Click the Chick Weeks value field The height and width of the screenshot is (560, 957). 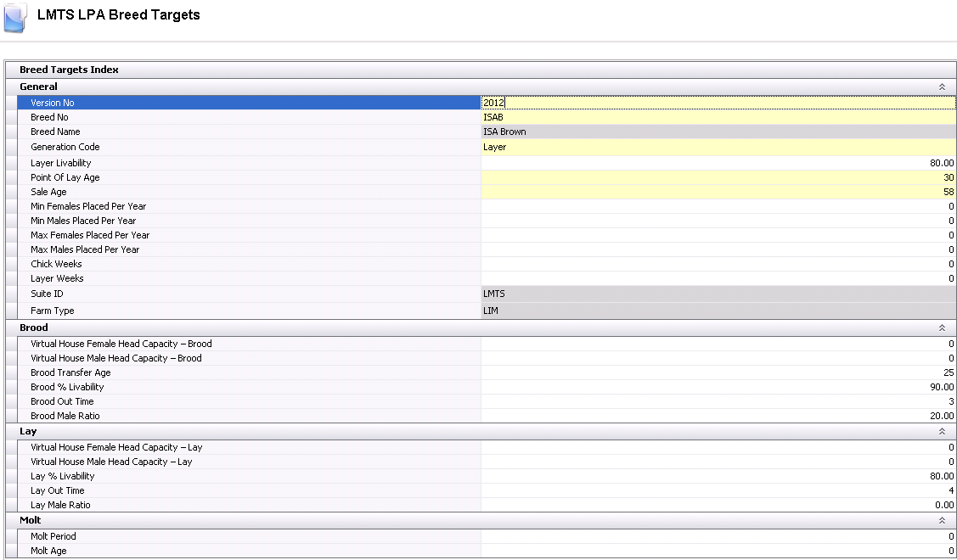[x=718, y=264]
